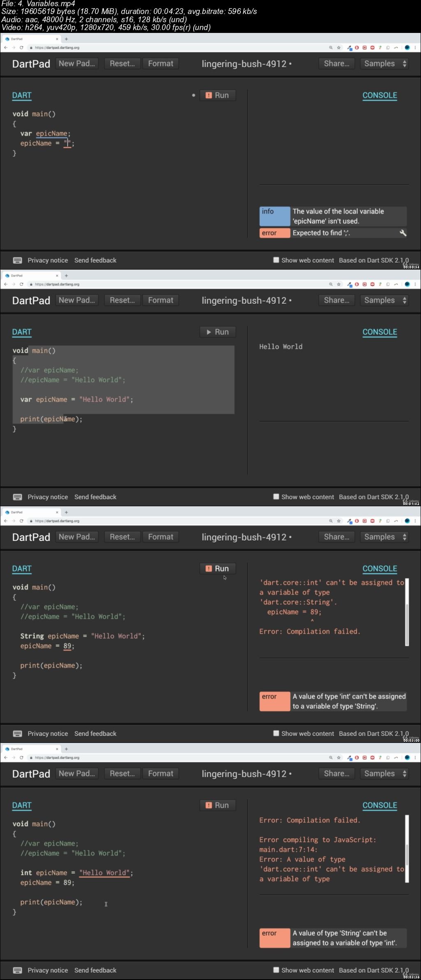
Task: Open the Send feedback link in the 00:01:42 frame
Action: 95,497
